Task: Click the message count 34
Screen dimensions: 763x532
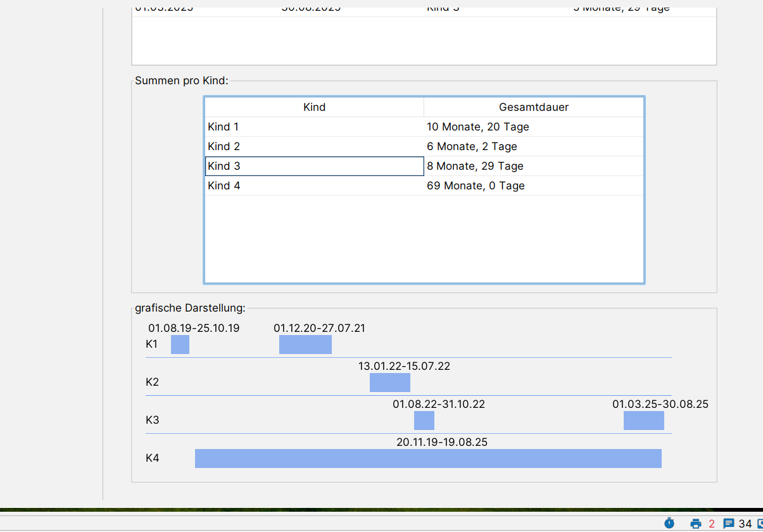Action: [745, 524]
